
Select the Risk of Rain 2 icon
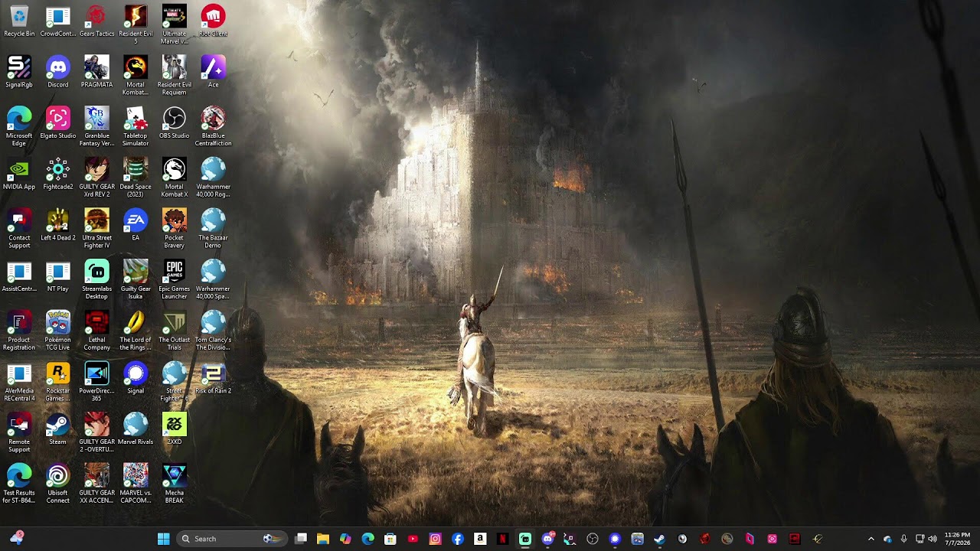point(213,379)
